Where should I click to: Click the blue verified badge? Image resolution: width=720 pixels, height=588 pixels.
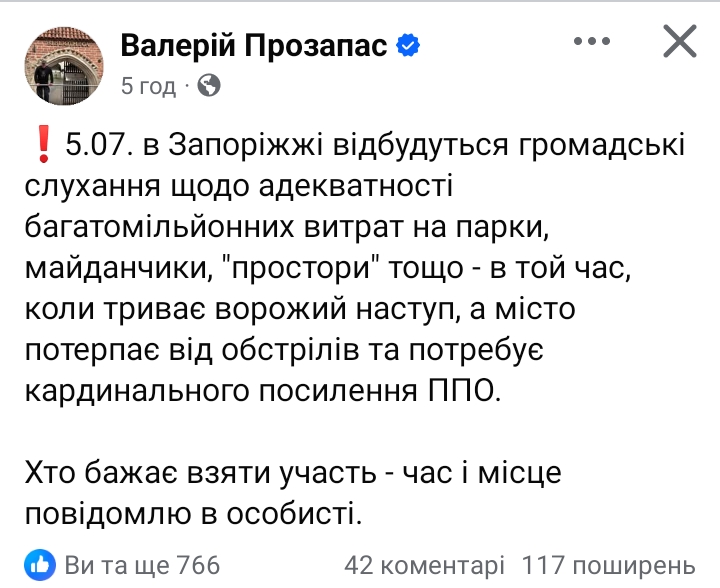(x=409, y=45)
